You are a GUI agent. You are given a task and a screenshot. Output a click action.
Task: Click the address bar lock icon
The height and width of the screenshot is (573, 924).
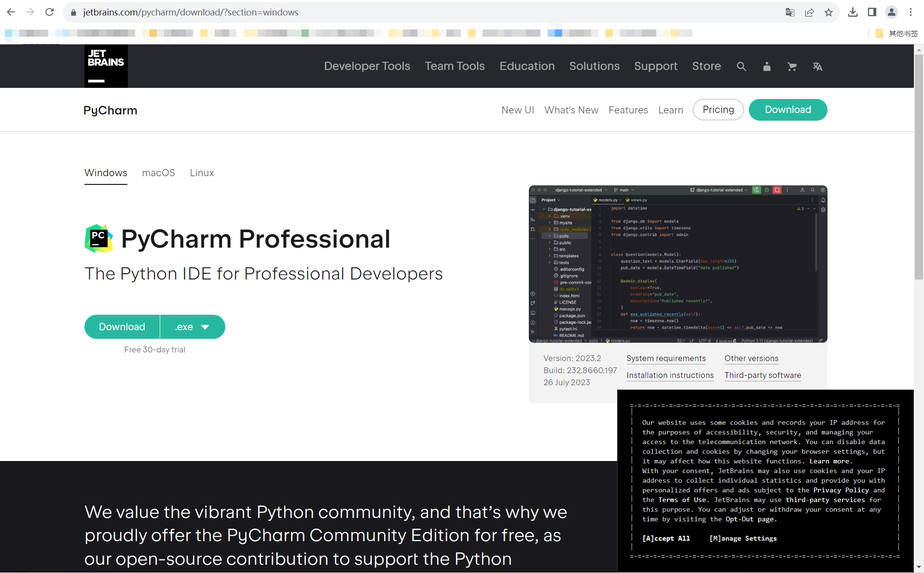tap(73, 13)
